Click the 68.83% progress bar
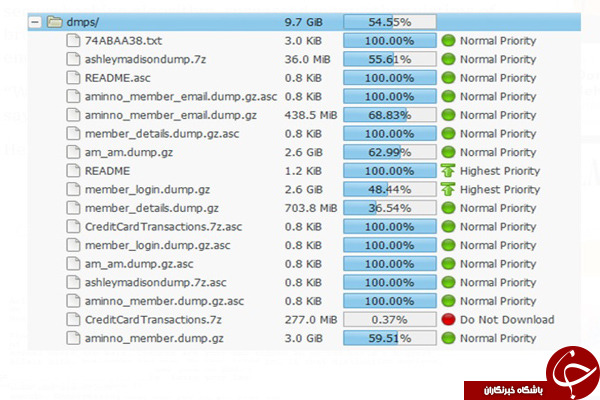This screenshot has height=400, width=600. [x=390, y=115]
